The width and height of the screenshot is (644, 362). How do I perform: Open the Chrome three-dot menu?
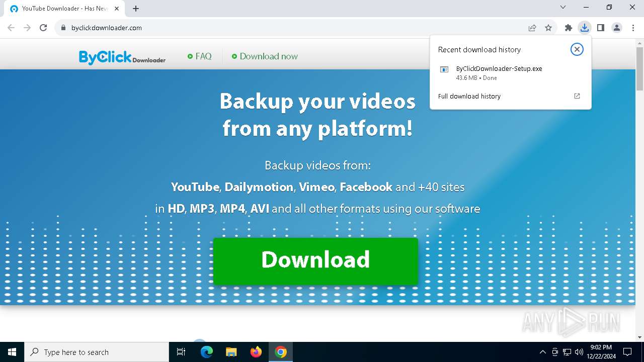pos(633,28)
